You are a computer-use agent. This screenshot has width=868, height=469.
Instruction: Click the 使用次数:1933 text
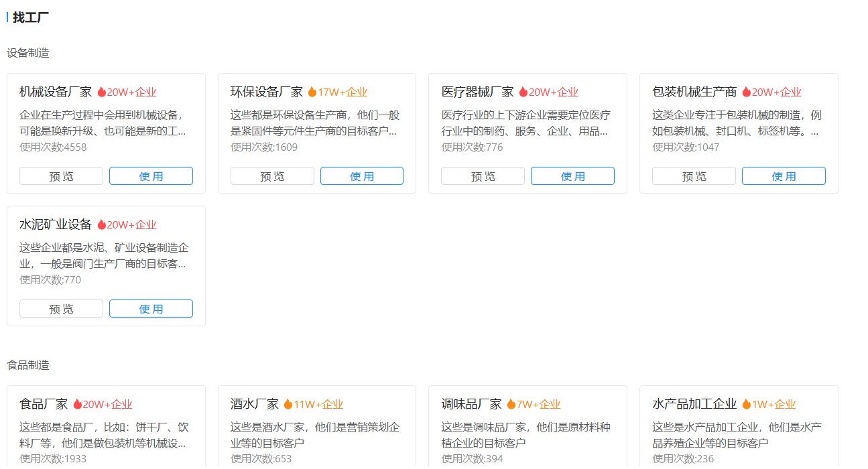(x=53, y=459)
